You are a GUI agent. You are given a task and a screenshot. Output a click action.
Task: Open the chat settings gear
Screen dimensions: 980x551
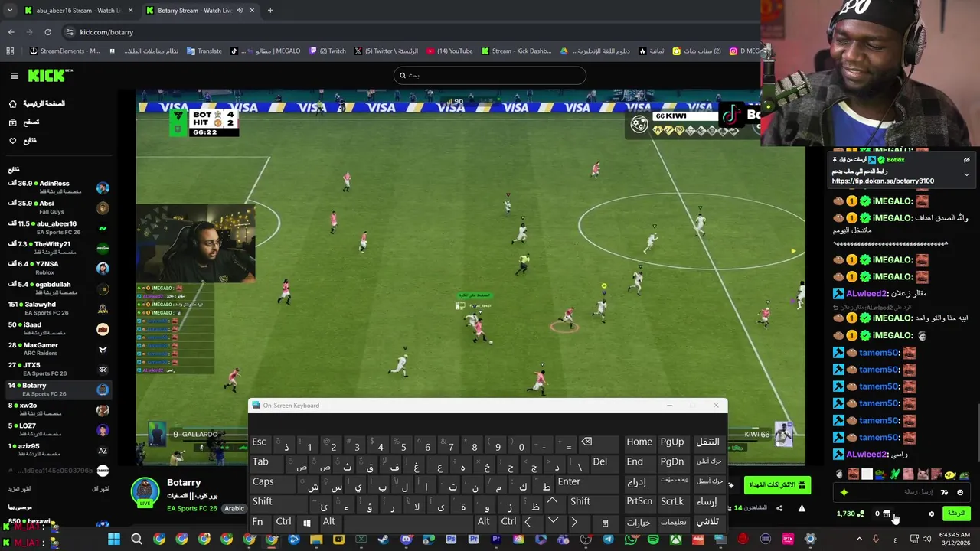click(x=932, y=514)
